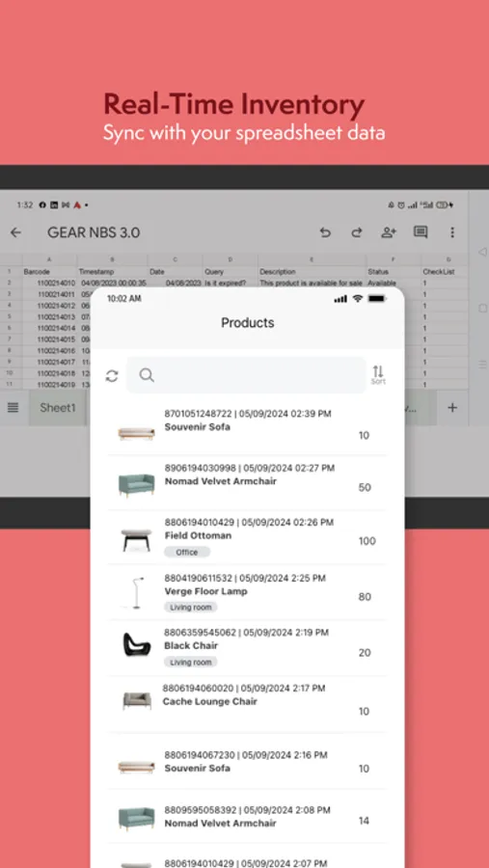
Task: Open the all-sheets list icon
Action: pos(13,407)
